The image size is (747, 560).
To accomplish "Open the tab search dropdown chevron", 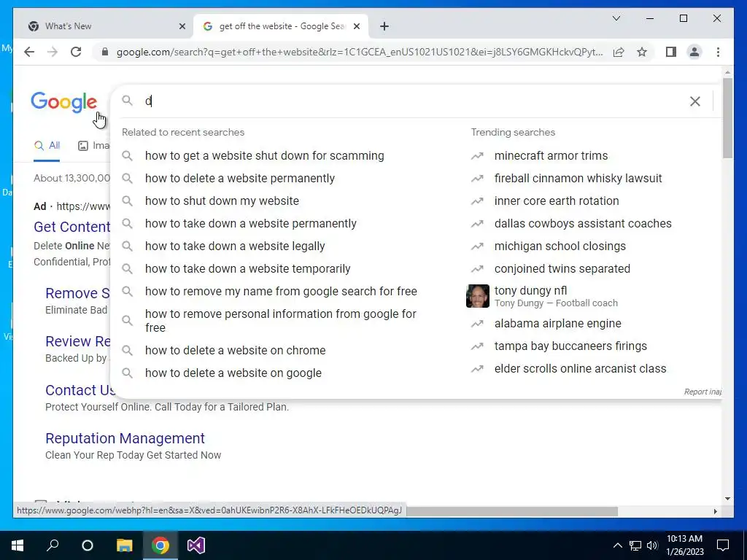I will point(616,18).
